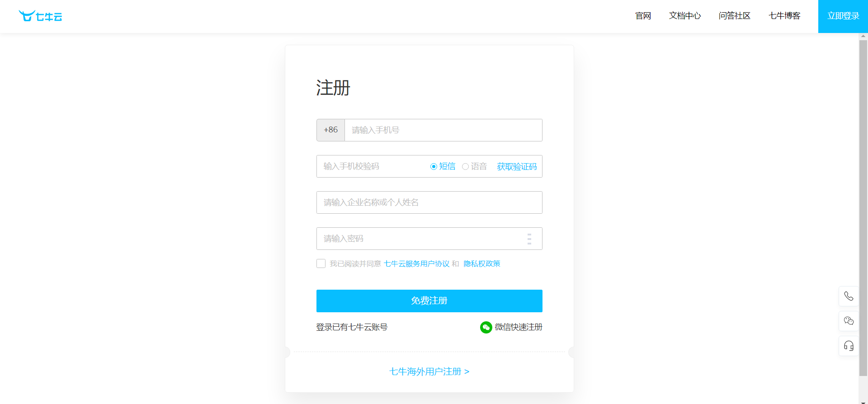Focus the phone number input field
The image size is (868, 404).
[x=443, y=130]
